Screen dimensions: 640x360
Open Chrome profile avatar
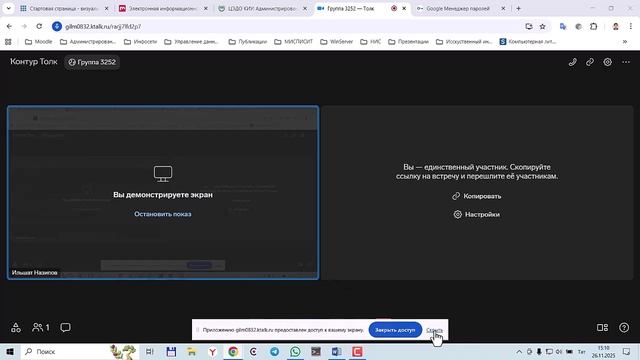[616, 27]
